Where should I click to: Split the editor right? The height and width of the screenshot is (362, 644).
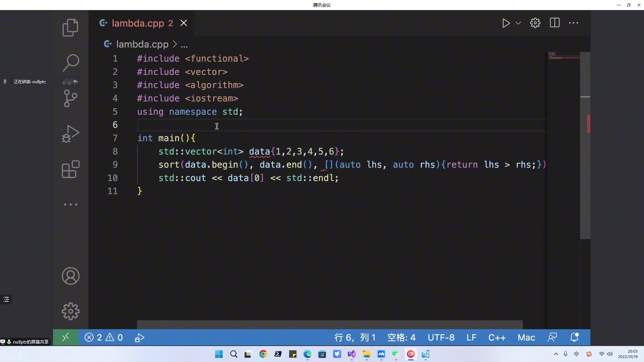pos(555,23)
